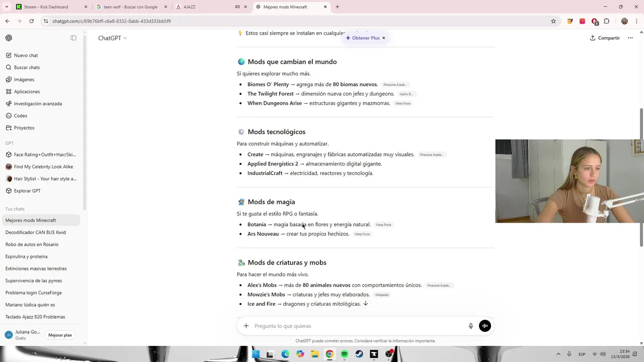Open the Wikipedia source chip for Mowzie's Mobs
The image size is (644, 362).
pyautogui.click(x=382, y=295)
